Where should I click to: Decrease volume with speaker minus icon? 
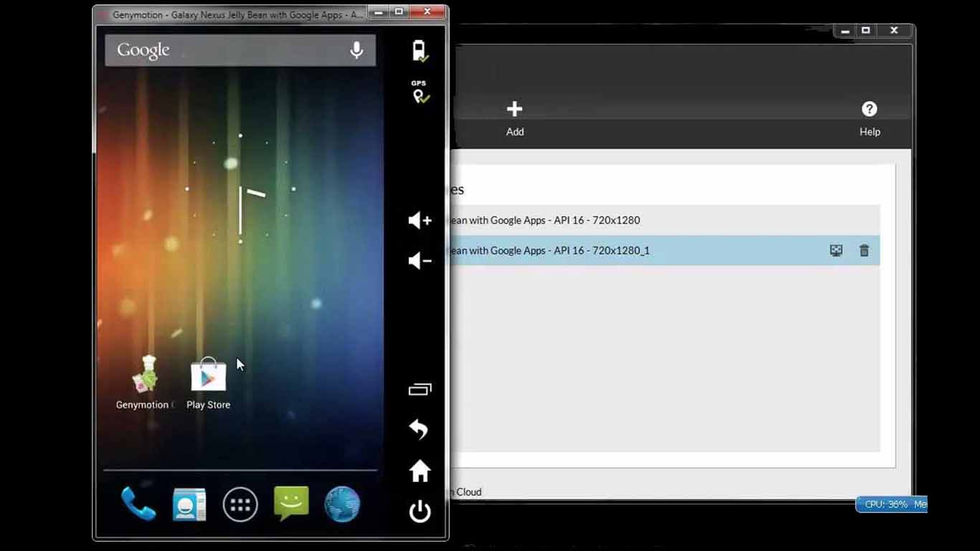[x=420, y=260]
